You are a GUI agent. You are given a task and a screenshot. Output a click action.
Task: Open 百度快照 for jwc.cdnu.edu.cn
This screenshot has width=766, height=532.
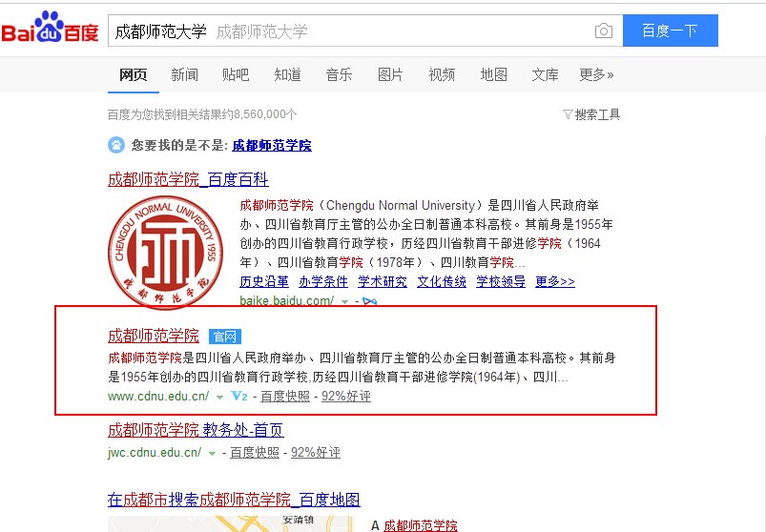pos(255,453)
